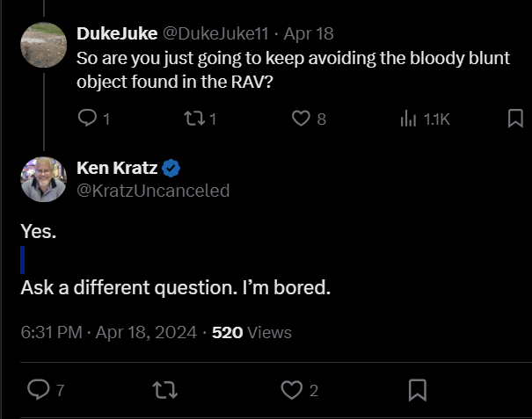Click the @KratzUncanceled handle
Viewport: 532px width, 419px height.
[x=153, y=190]
